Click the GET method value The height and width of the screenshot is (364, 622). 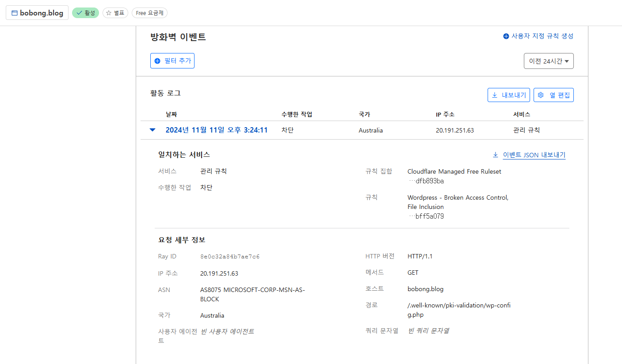tap(413, 273)
